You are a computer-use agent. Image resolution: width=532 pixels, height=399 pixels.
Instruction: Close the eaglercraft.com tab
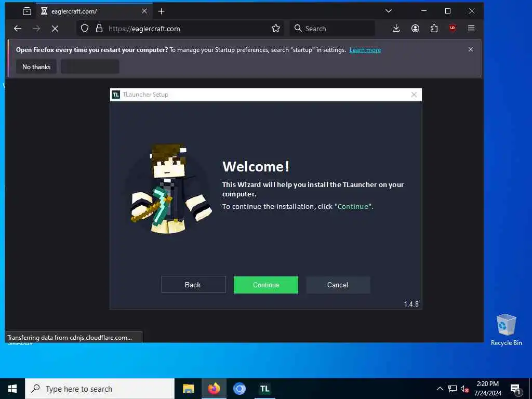click(144, 11)
